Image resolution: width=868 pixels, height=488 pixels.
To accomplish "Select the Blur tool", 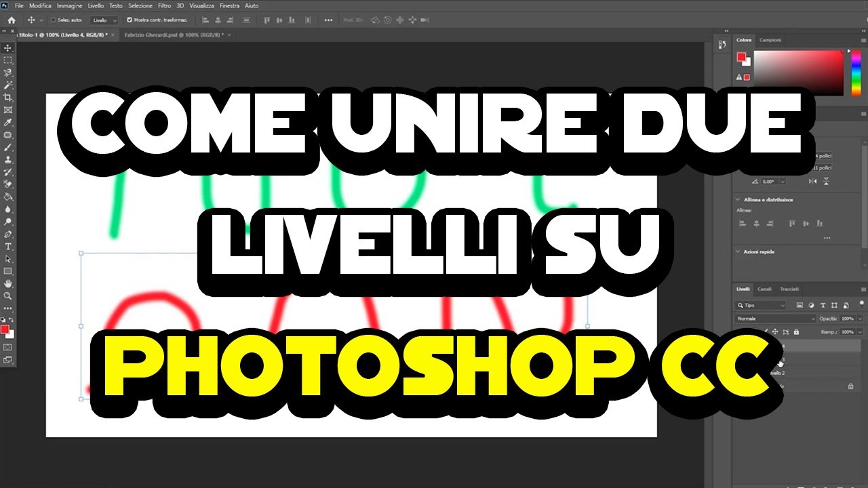I will click(x=8, y=209).
